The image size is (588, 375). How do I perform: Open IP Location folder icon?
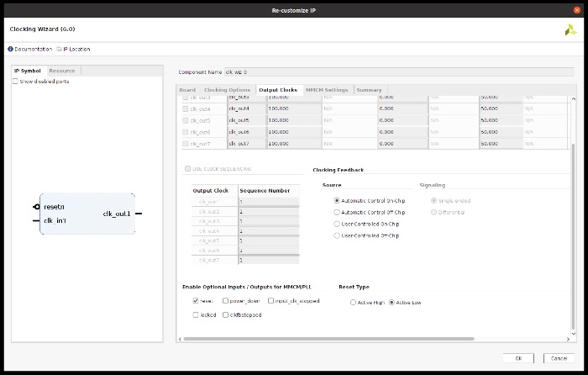coord(60,49)
